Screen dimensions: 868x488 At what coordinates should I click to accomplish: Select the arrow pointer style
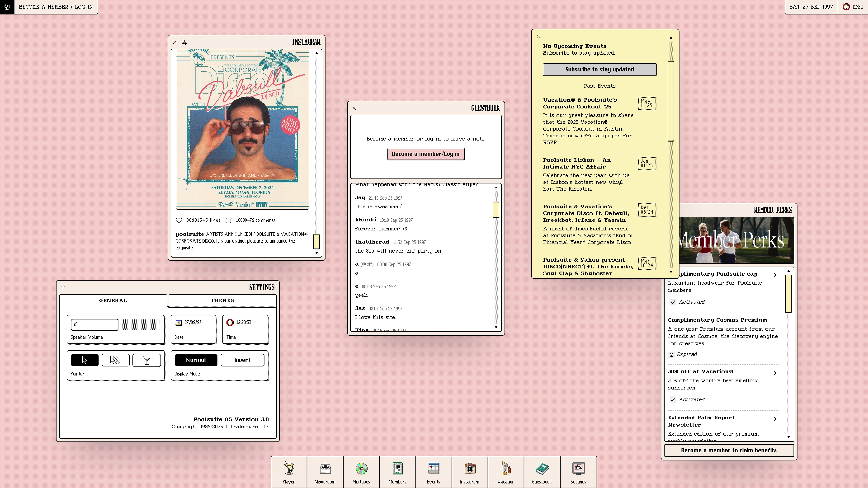[x=85, y=360]
